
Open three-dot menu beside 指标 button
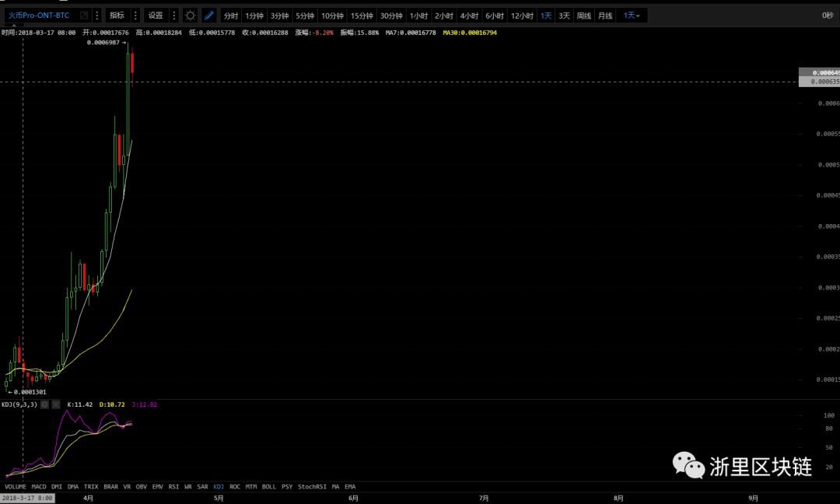tap(135, 16)
